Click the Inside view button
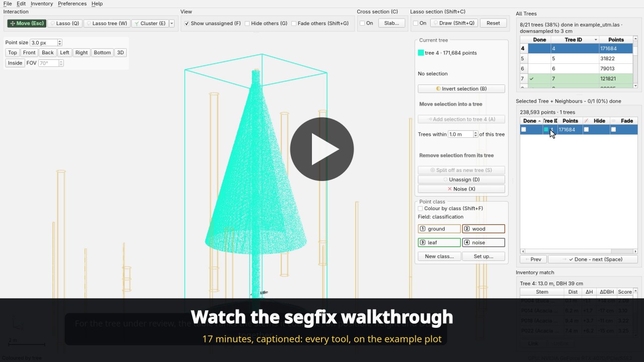The height and width of the screenshot is (362, 644). point(15,63)
